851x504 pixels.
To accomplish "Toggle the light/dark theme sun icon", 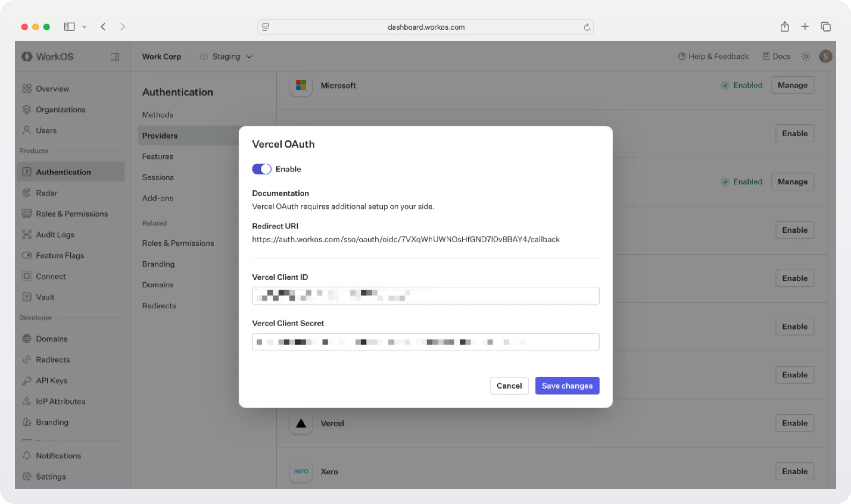I will pyautogui.click(x=806, y=56).
